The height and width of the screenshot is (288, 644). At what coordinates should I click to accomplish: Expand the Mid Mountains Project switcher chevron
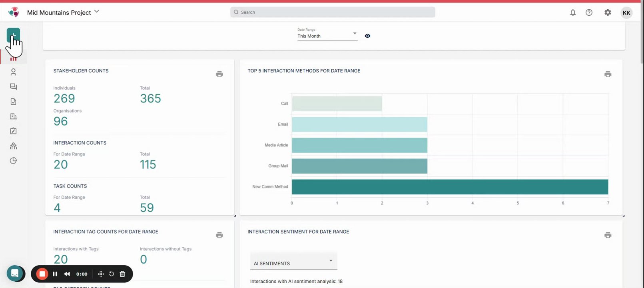click(x=96, y=12)
